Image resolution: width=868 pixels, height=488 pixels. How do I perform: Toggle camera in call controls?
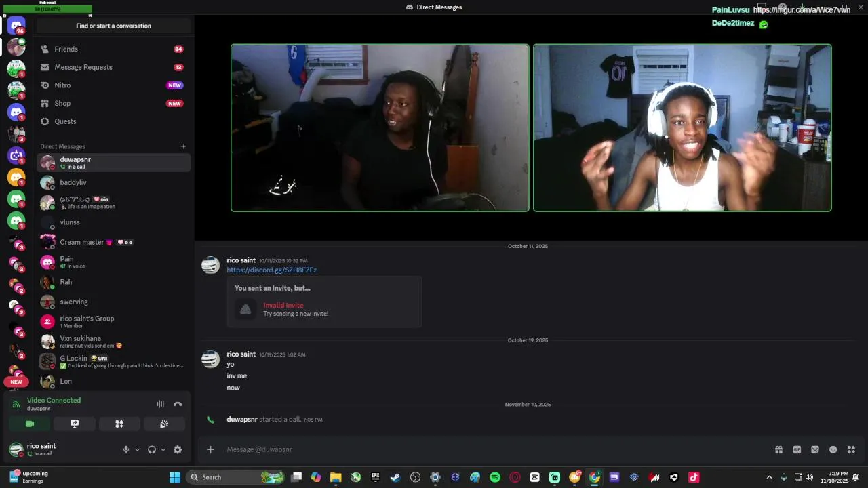coord(30,424)
